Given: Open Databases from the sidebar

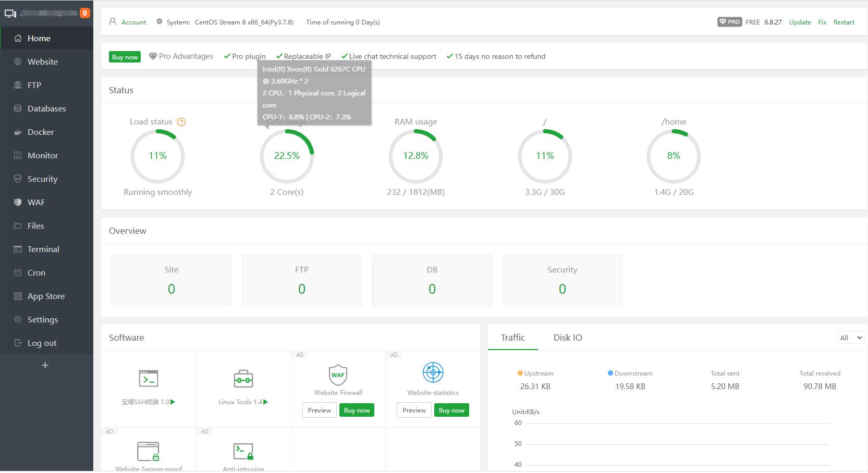Looking at the screenshot, I should [x=46, y=108].
